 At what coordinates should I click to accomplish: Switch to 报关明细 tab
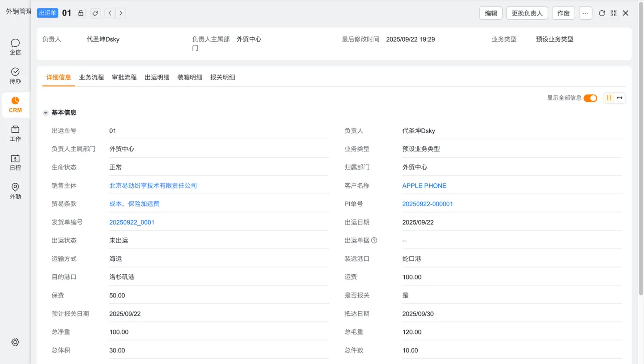[x=222, y=77]
